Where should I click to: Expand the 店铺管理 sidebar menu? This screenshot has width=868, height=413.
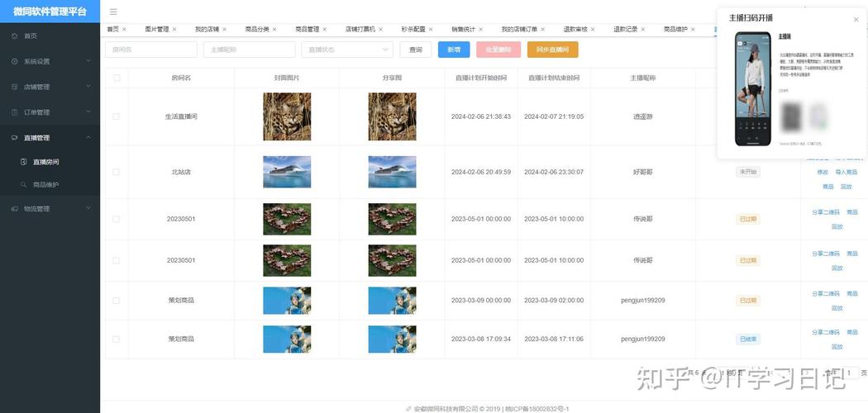pos(88,86)
